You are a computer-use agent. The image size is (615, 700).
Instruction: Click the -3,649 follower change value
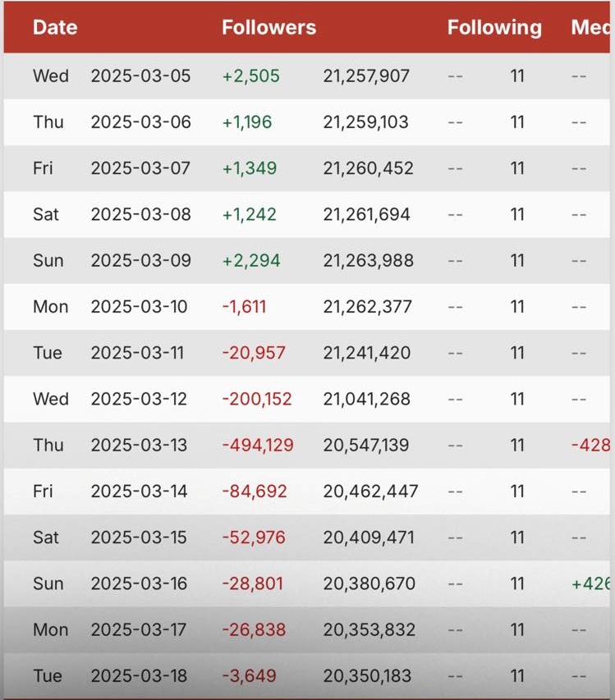(249, 676)
